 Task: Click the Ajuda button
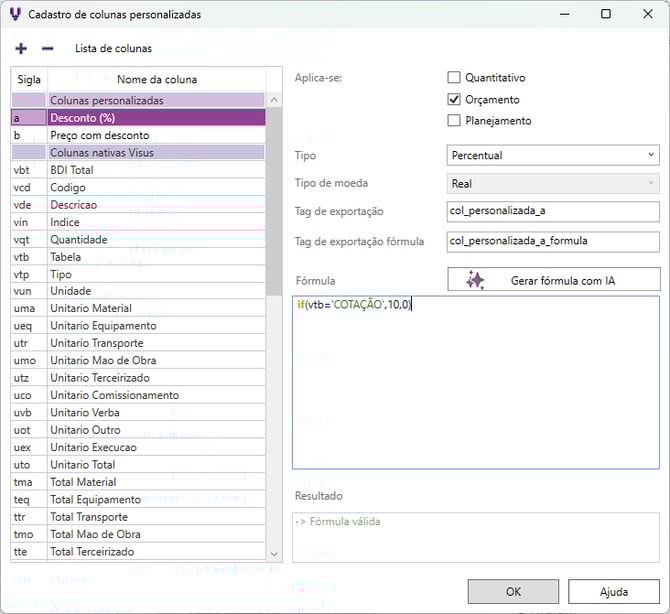[x=613, y=591]
